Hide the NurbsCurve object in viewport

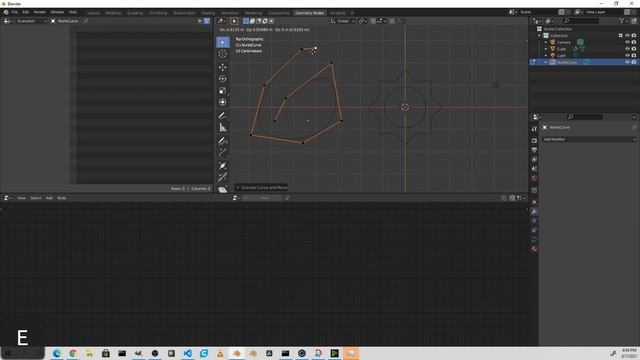click(x=627, y=62)
